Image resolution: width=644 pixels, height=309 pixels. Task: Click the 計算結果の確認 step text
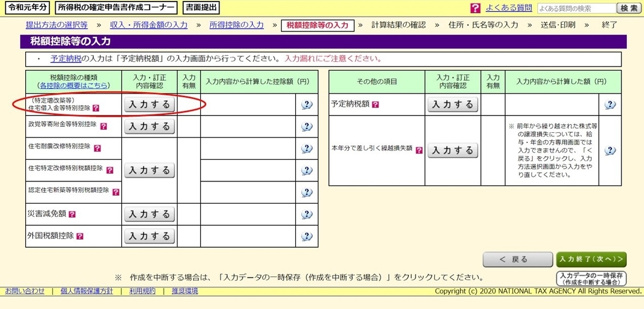pyautogui.click(x=398, y=25)
